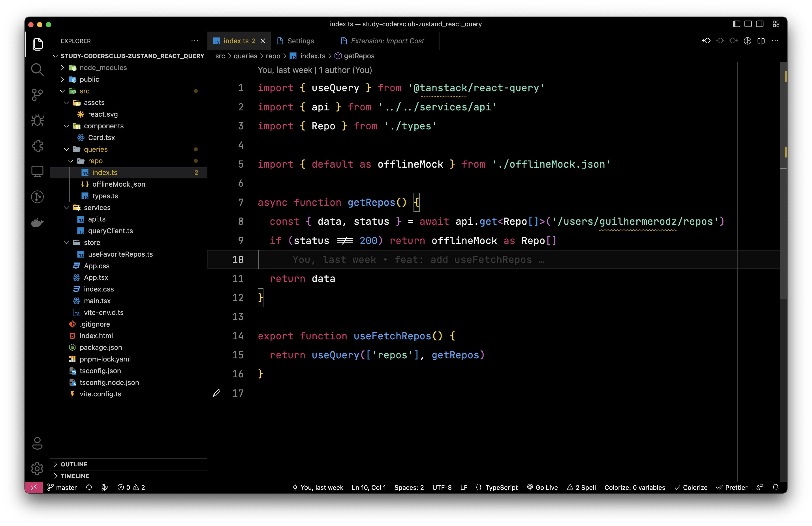Open the Source Control sidebar icon
The image size is (812, 526).
click(x=37, y=95)
